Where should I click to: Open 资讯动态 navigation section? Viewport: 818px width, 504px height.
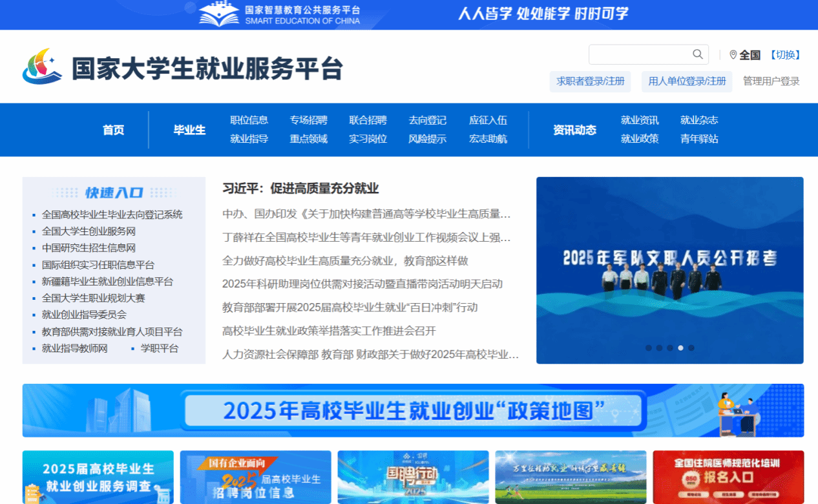point(574,130)
